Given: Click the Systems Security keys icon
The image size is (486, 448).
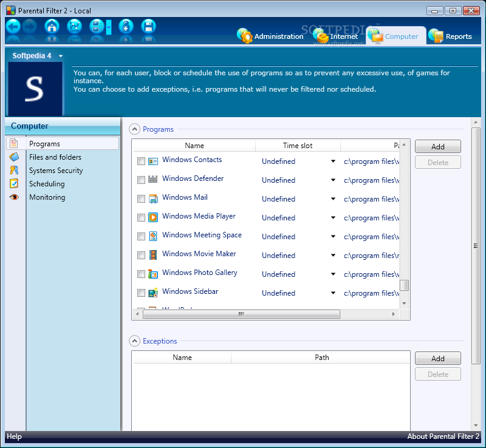Looking at the screenshot, I should tap(14, 170).
